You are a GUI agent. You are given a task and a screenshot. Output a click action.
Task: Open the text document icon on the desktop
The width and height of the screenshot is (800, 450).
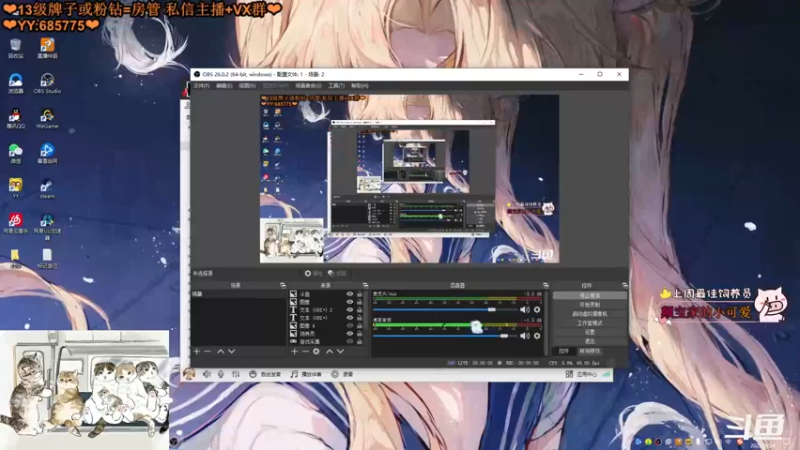pyautogui.click(x=47, y=258)
